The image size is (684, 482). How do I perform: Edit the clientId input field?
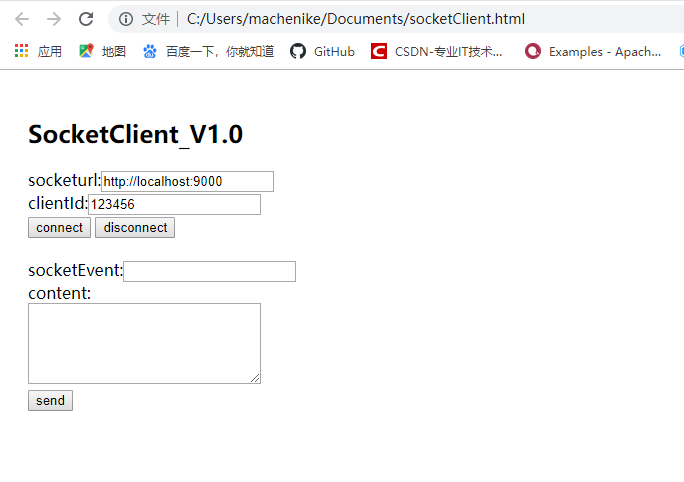pyautogui.click(x=174, y=205)
